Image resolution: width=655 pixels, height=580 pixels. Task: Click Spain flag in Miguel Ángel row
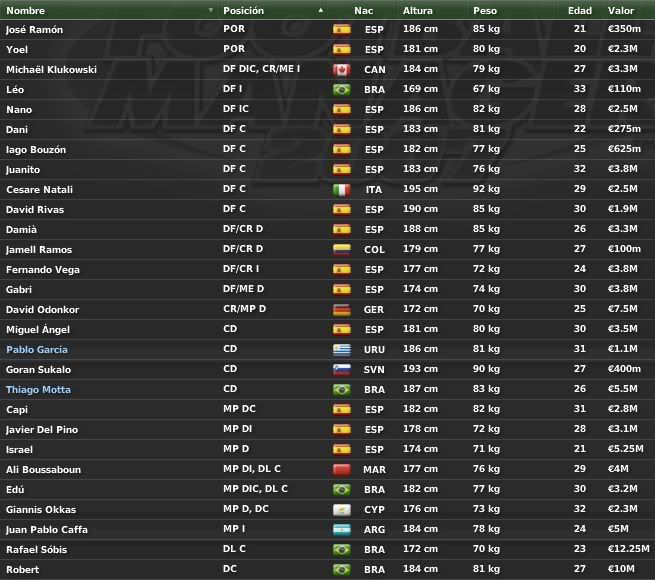(x=342, y=330)
